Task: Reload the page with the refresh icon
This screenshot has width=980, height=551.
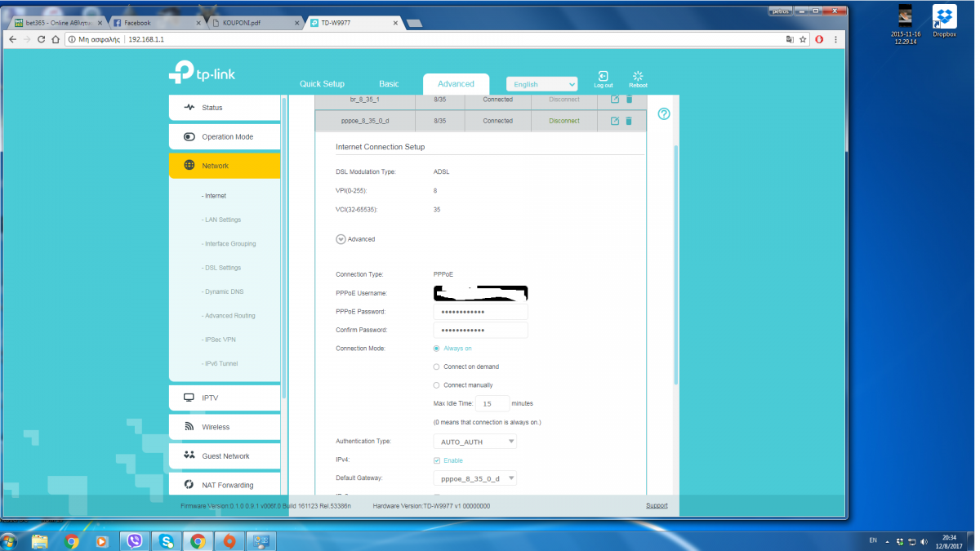Action: point(42,38)
